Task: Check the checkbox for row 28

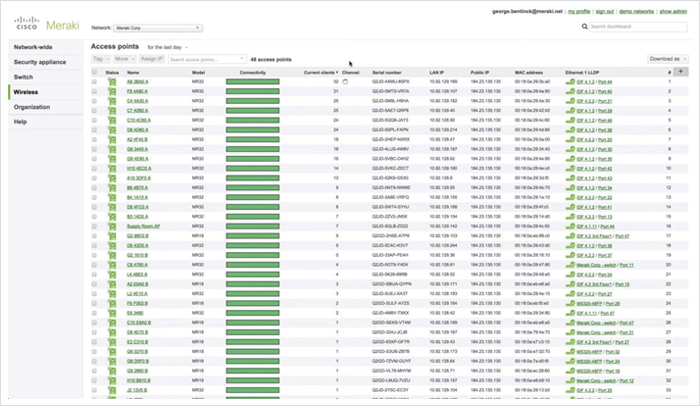Action: coord(94,342)
